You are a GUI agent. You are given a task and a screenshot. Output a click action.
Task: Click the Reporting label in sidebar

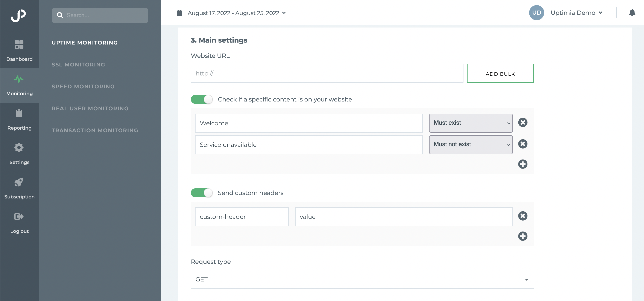tap(19, 128)
